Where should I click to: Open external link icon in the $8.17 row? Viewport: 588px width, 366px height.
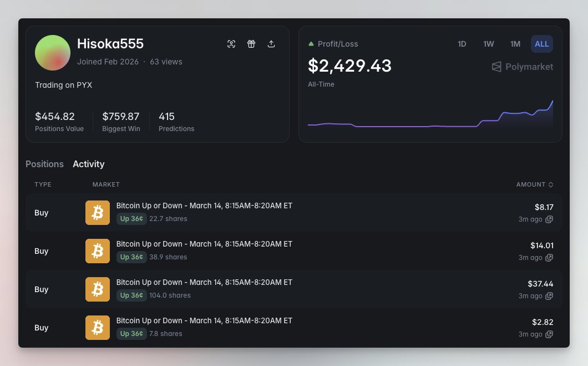click(549, 219)
